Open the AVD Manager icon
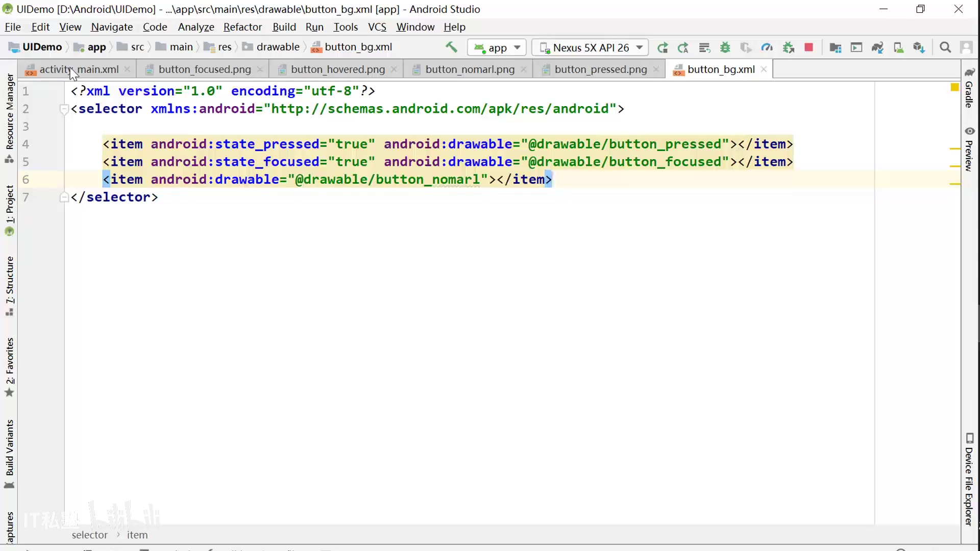The height and width of the screenshot is (551, 980). point(898,47)
